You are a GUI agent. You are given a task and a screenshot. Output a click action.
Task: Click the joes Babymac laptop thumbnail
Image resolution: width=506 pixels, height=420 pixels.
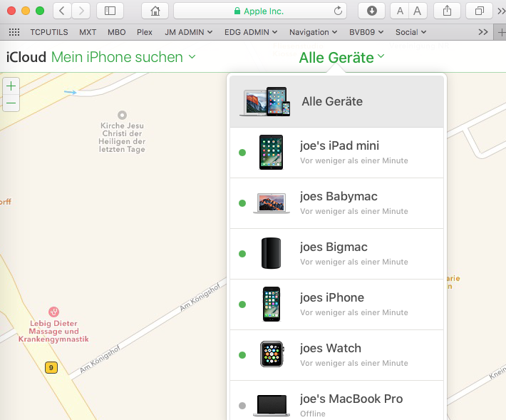pyautogui.click(x=272, y=203)
